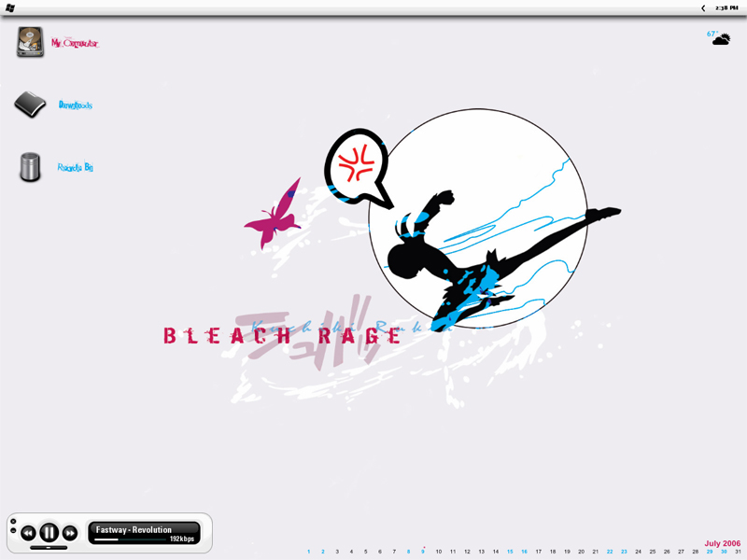Select day 31 in the calendar strip
Screen dimensions: 747x560
738,552
